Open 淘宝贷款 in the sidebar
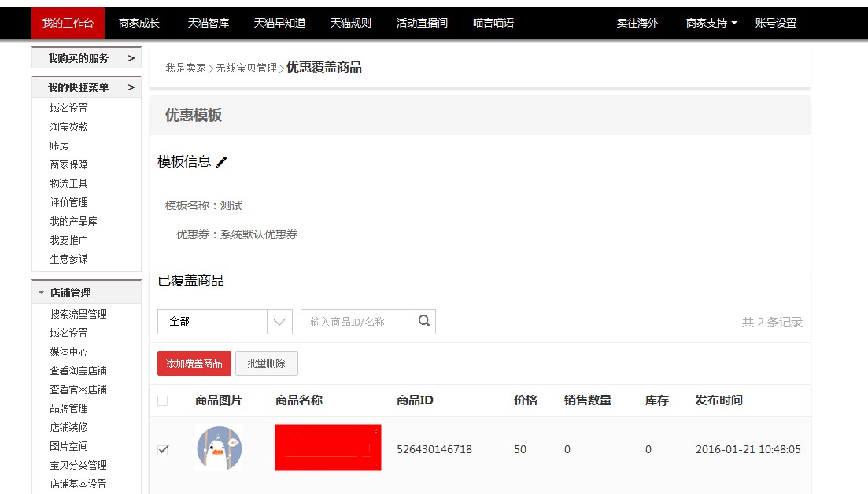This screenshot has height=494, width=868. click(x=68, y=127)
